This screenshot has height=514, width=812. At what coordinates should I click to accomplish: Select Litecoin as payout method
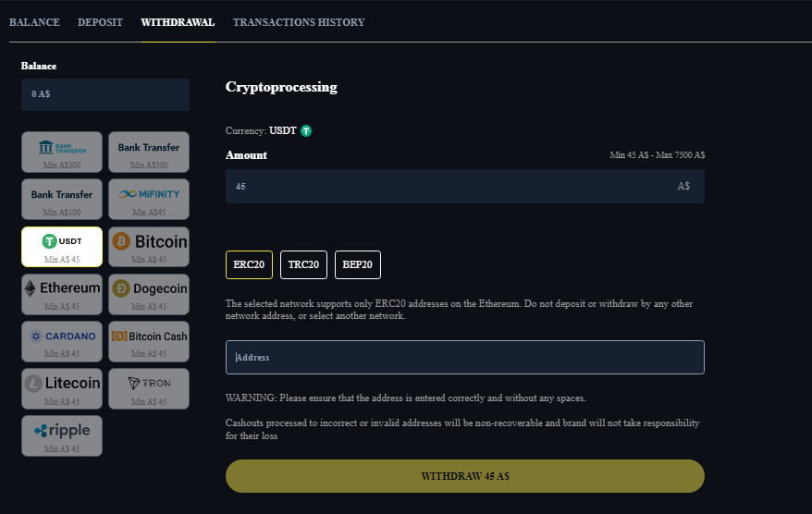coord(62,387)
